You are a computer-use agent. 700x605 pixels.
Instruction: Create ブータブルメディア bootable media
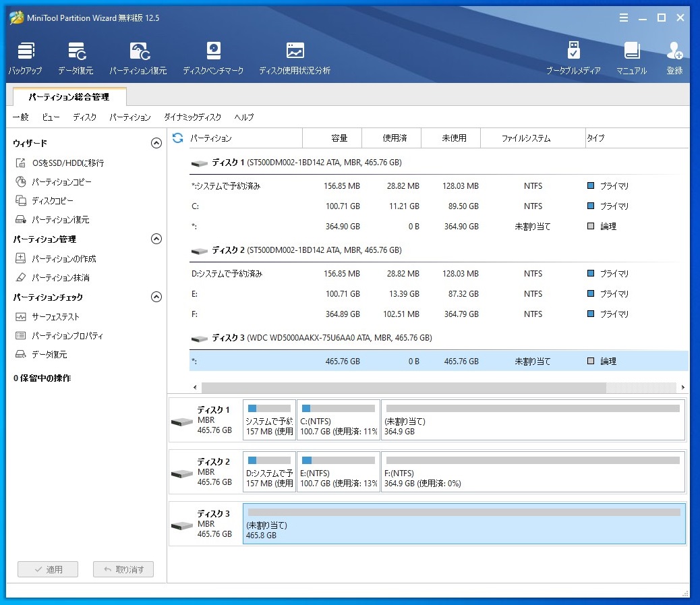coord(574,59)
